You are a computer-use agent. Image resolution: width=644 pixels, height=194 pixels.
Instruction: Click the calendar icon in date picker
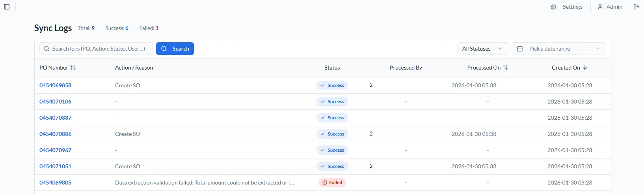520,49
